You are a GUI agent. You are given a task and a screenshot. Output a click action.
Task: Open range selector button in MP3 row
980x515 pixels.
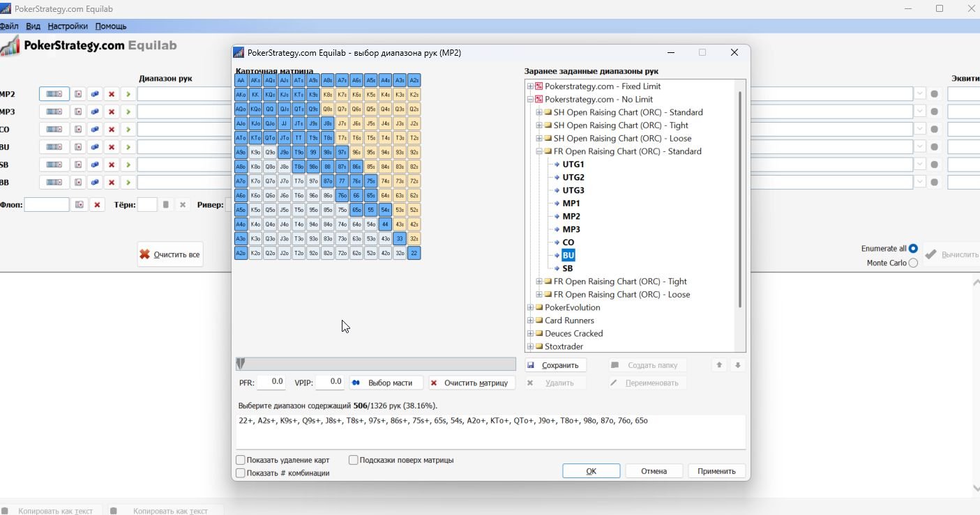point(54,112)
